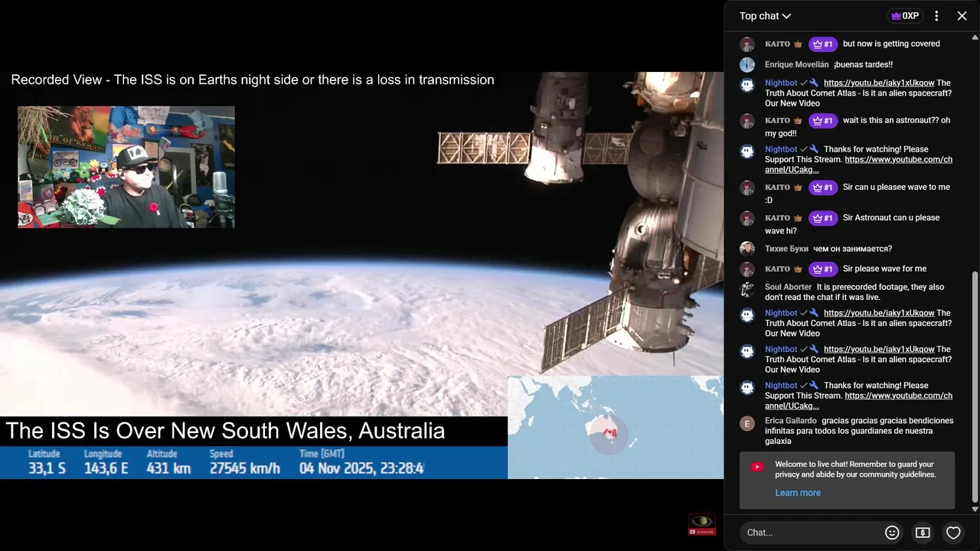The width and height of the screenshot is (980, 551).
Task: Click the Altitude 431 km readout
Action: [x=168, y=462]
